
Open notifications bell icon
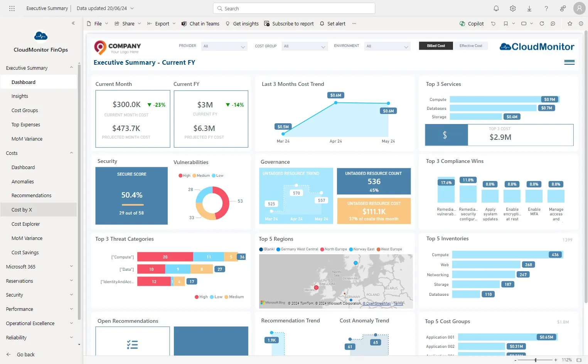[x=496, y=8]
